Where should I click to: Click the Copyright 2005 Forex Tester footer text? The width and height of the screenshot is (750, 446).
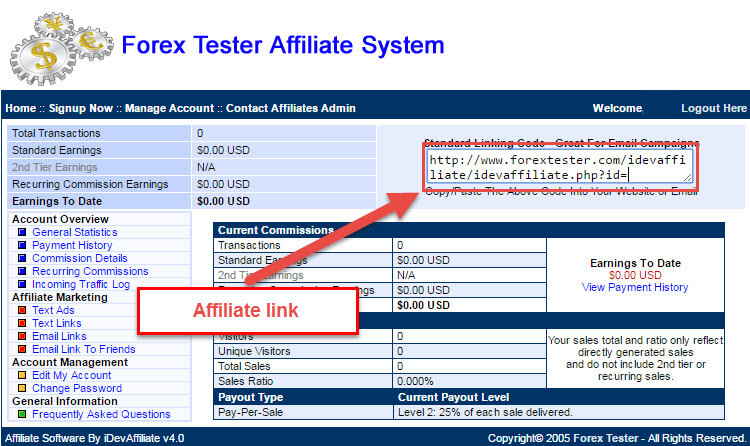coord(617,438)
